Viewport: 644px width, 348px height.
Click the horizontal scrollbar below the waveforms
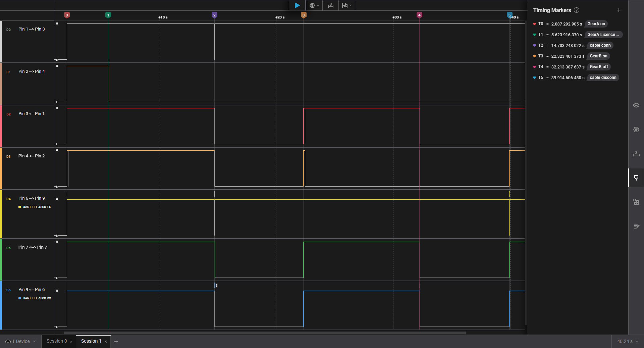265,333
